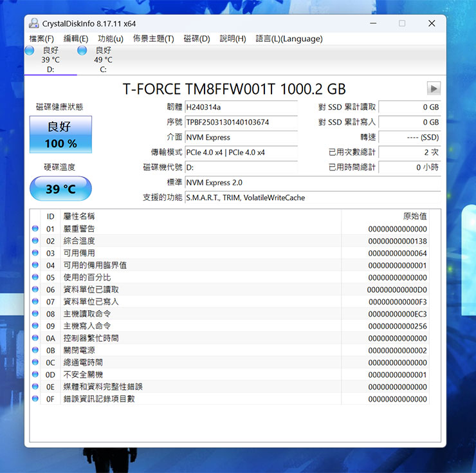Click the CrystalDiskInfo title bar app icon

[x=34, y=23]
